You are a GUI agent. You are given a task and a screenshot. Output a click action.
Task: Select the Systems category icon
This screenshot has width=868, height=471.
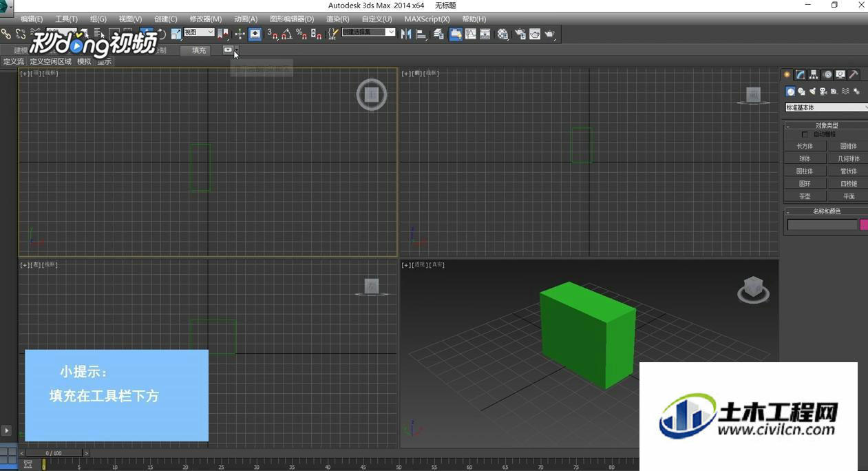(856, 92)
